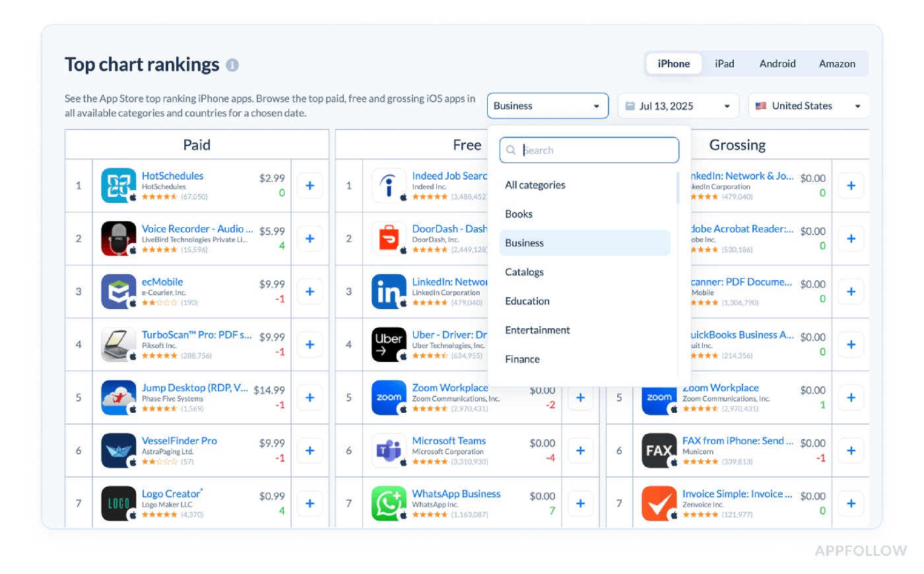Click the ecMobile app icon
The width and height of the screenshot is (924, 574).
pyautogui.click(x=119, y=291)
